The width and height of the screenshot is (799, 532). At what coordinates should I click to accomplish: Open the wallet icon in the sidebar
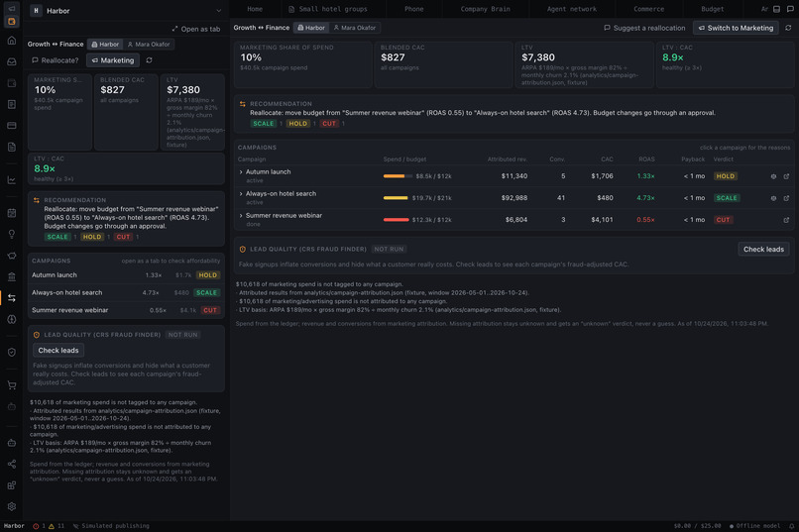click(x=11, y=83)
